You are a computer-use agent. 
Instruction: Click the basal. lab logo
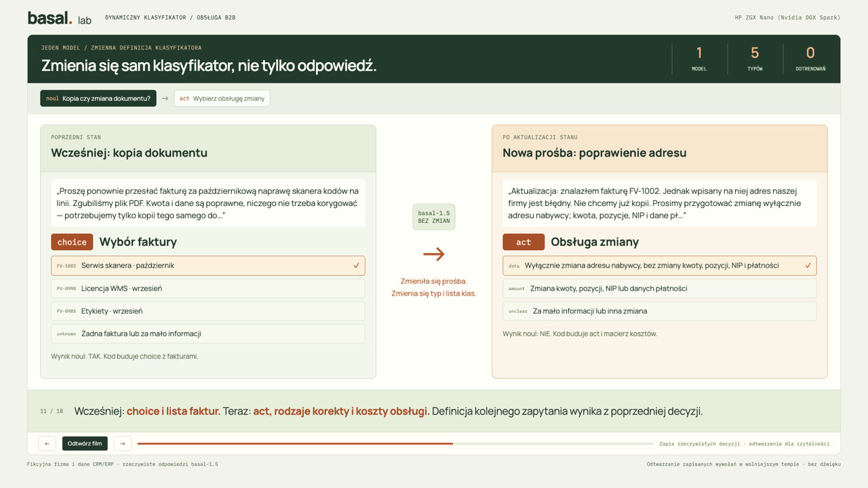tap(59, 18)
